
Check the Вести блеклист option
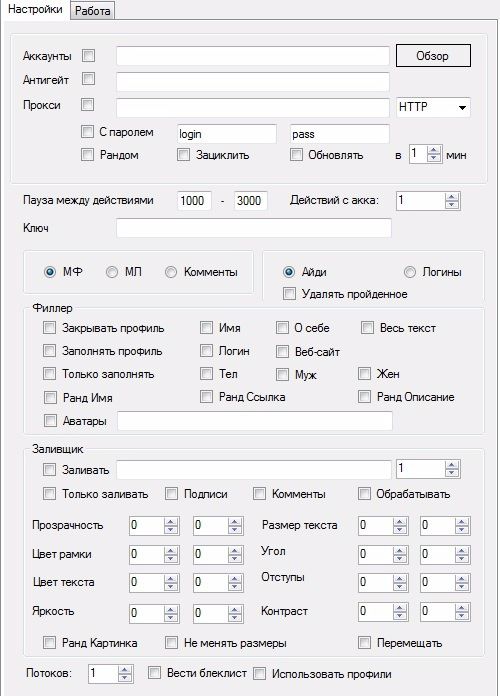click(154, 672)
